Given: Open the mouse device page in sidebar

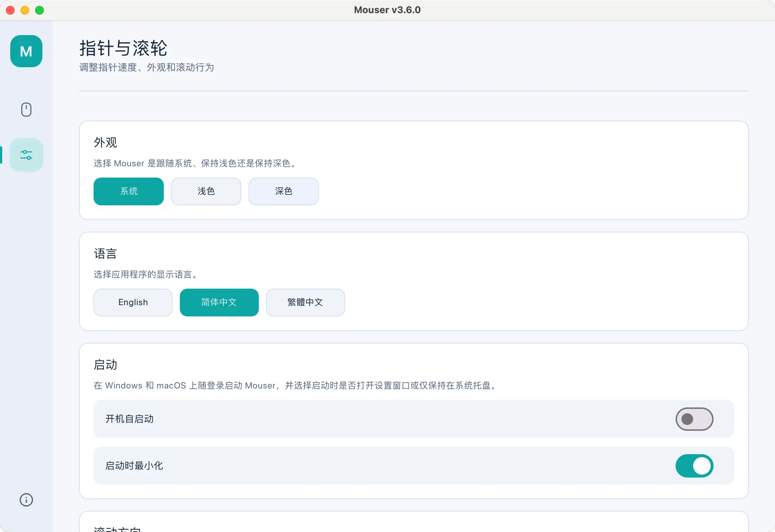Looking at the screenshot, I should point(26,110).
